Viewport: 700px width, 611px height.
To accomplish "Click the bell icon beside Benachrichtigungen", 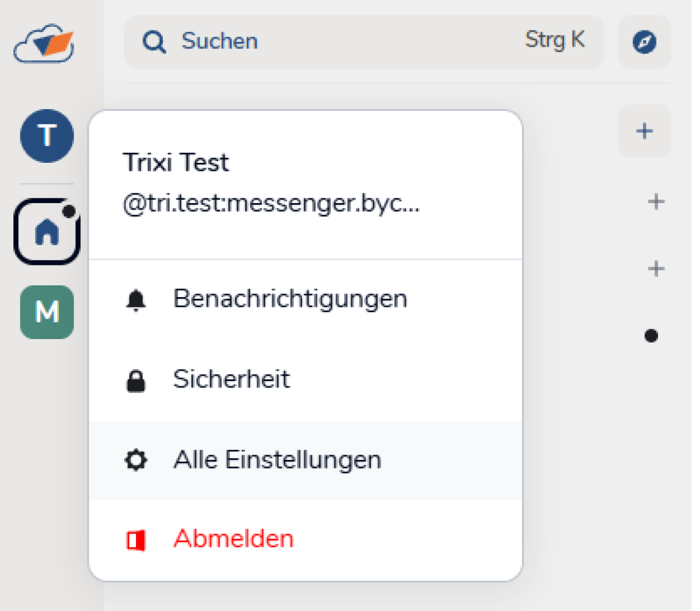I will tap(136, 300).
